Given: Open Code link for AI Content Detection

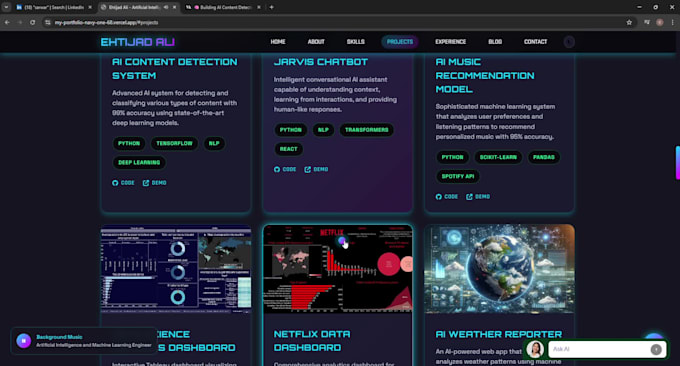Looking at the screenshot, I should coord(123,183).
